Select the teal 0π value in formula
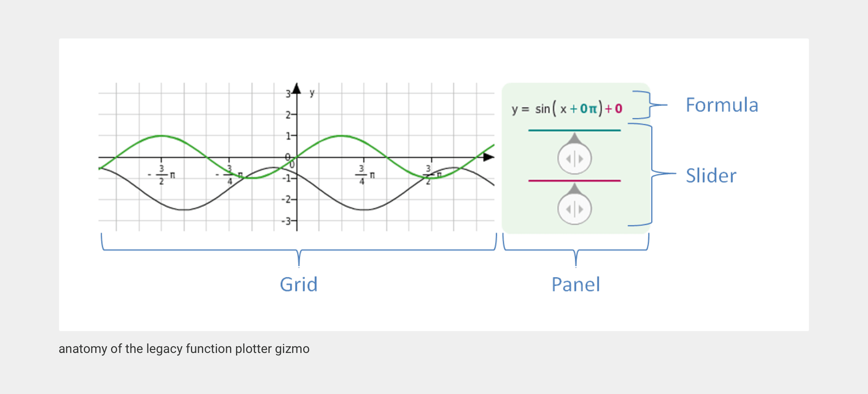 [588, 109]
